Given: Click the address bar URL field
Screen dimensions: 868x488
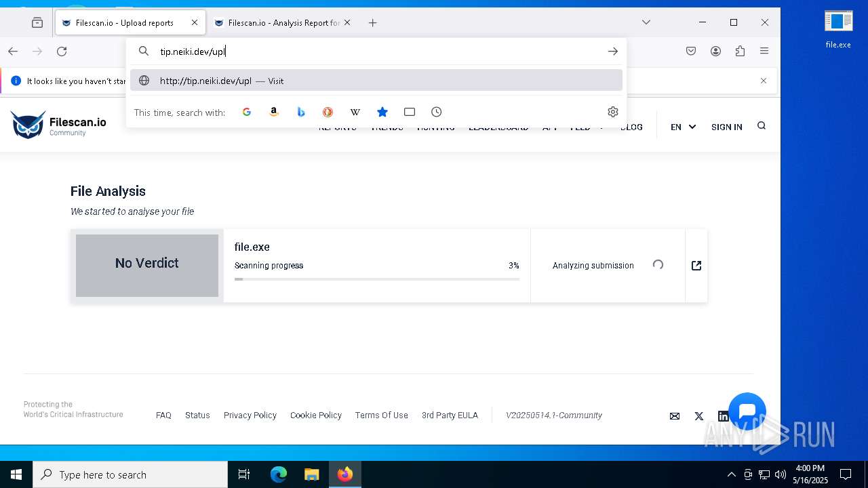Looking at the screenshot, I should [x=376, y=52].
